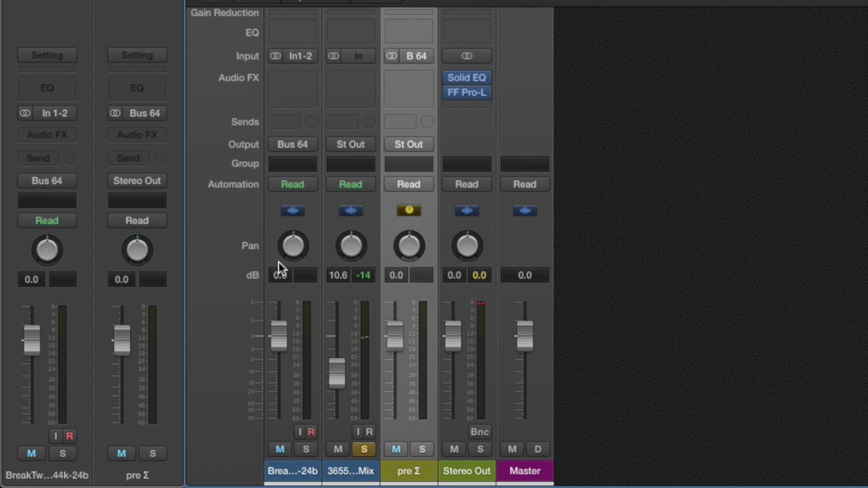868x488 pixels.
Task: Toggle input monitoring on Brea...-24b mixer channel
Action: [300, 432]
